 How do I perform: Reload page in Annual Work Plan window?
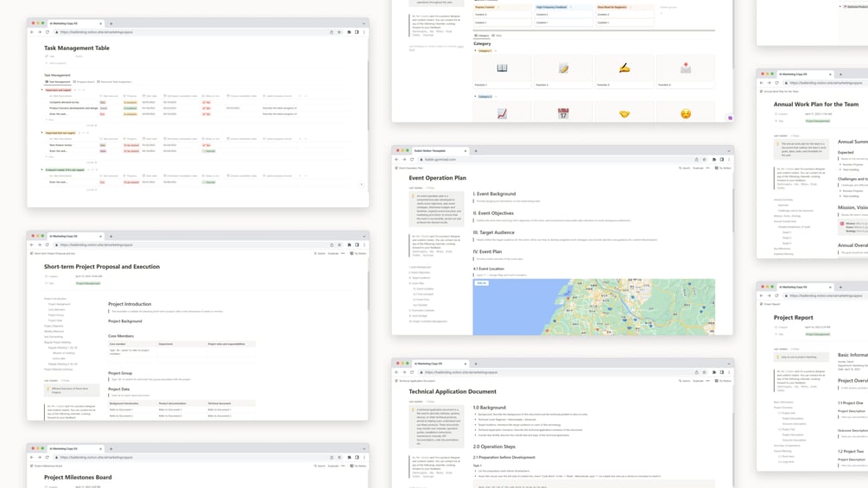tap(776, 83)
